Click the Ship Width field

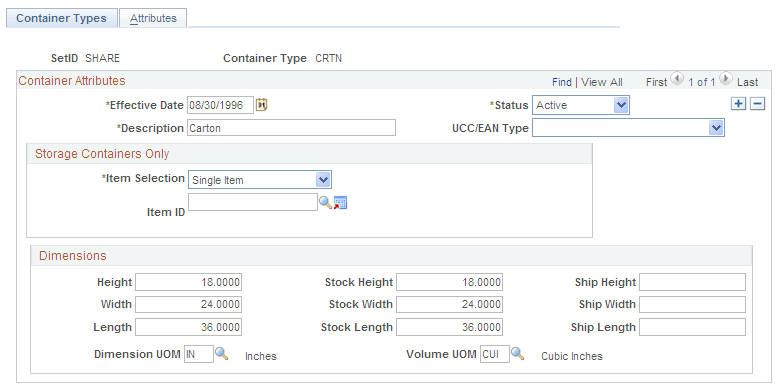[x=693, y=304]
